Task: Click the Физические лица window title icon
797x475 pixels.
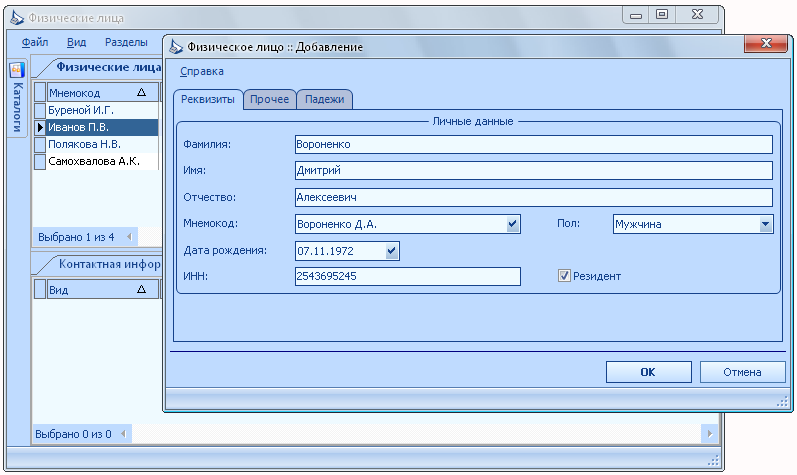Action: tap(17, 18)
